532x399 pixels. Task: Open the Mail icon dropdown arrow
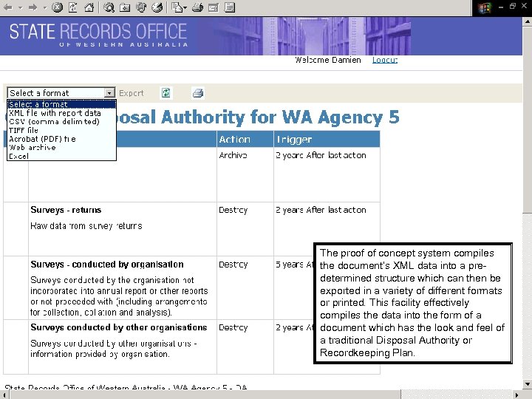185,7
